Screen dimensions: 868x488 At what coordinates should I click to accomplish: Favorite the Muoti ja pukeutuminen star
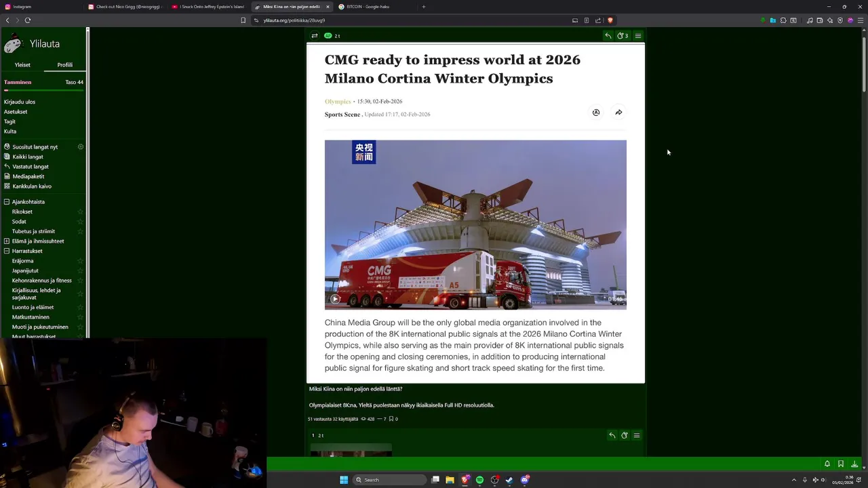coord(81,327)
